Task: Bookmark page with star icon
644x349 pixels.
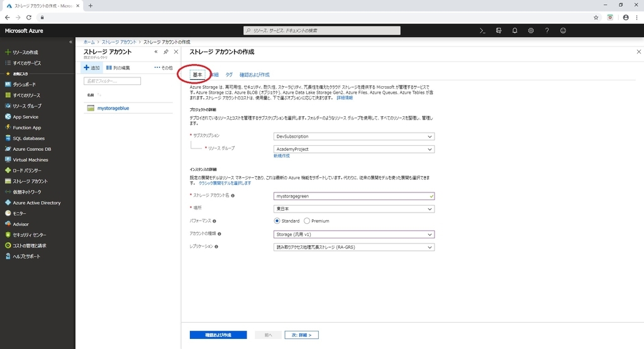Action: point(596,17)
